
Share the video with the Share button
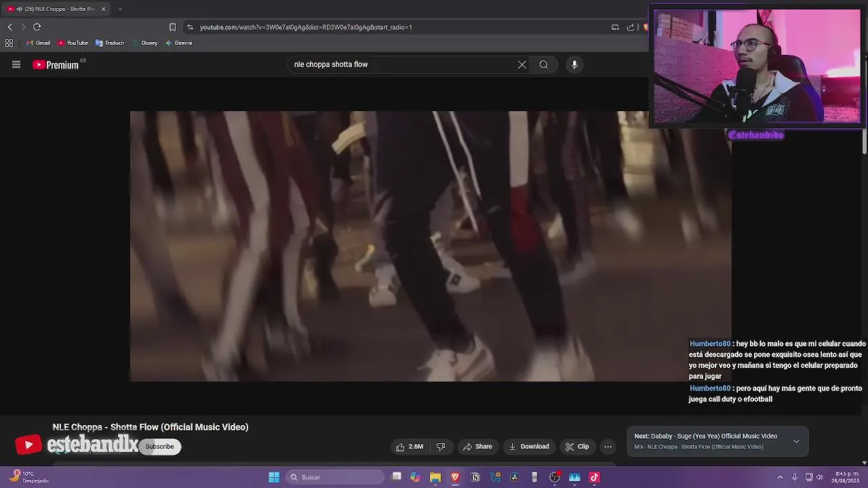[477, 447]
